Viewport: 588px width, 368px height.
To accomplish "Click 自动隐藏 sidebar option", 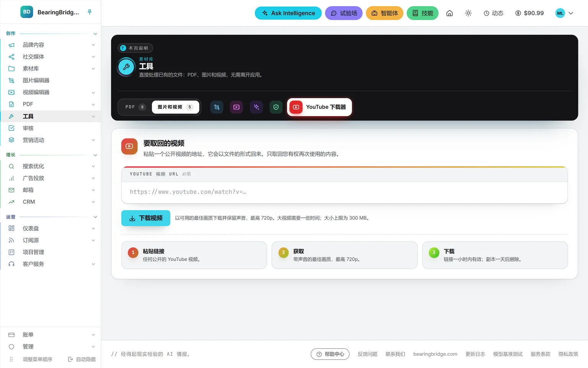I will click(82, 359).
